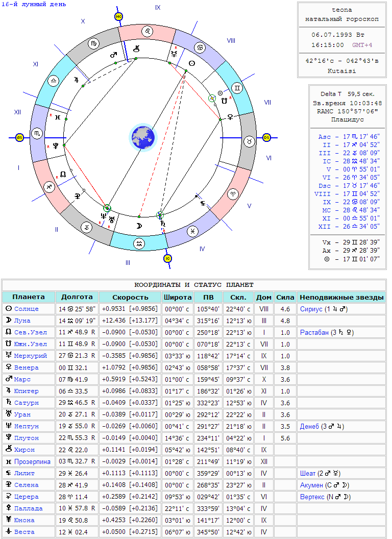Click the Долгота column header
392x539 pixels.
(x=77, y=297)
